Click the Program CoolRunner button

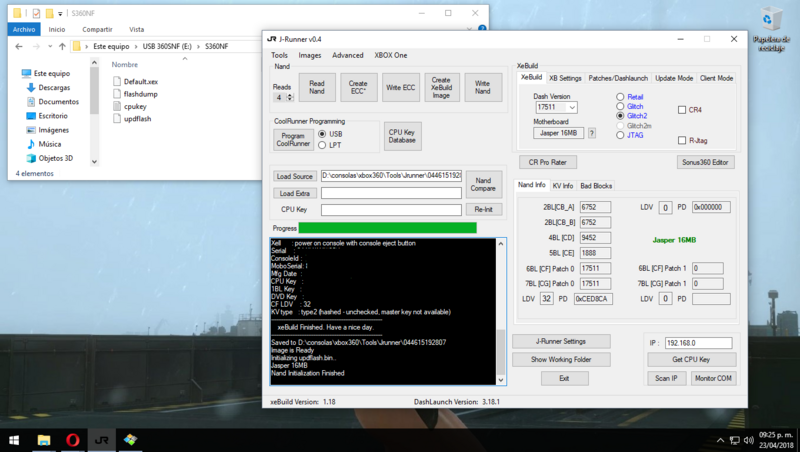pyautogui.click(x=293, y=140)
